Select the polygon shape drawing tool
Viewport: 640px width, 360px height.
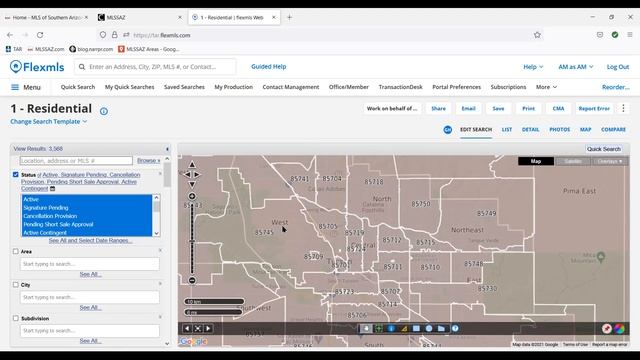tap(441, 328)
